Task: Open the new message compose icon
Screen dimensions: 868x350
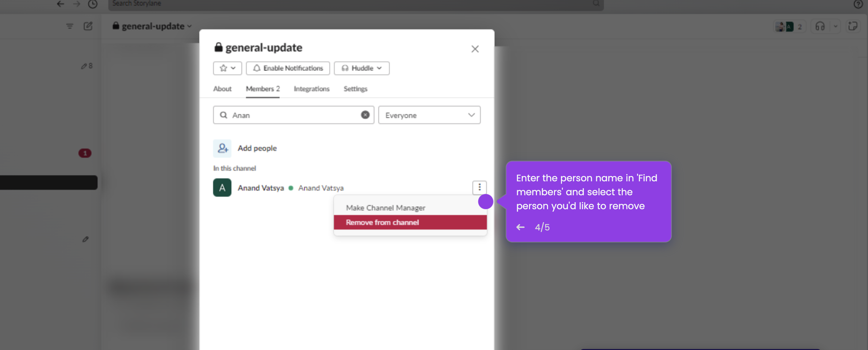Action: click(88, 26)
